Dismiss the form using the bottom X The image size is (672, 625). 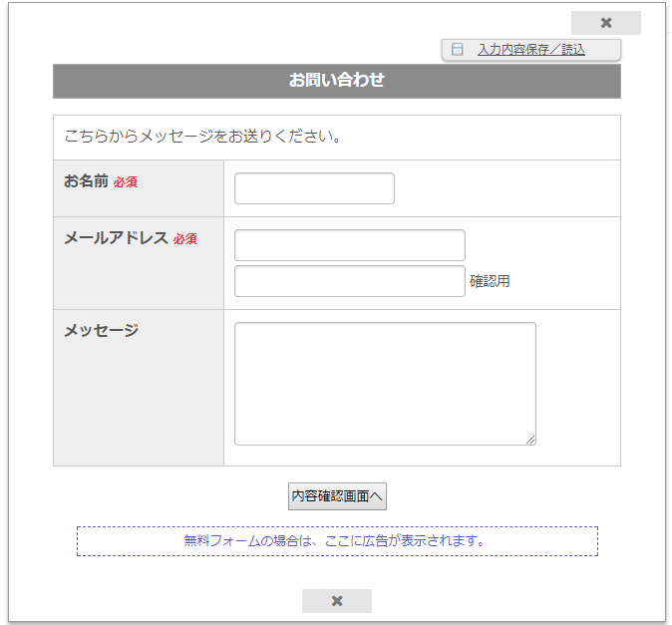(336, 600)
